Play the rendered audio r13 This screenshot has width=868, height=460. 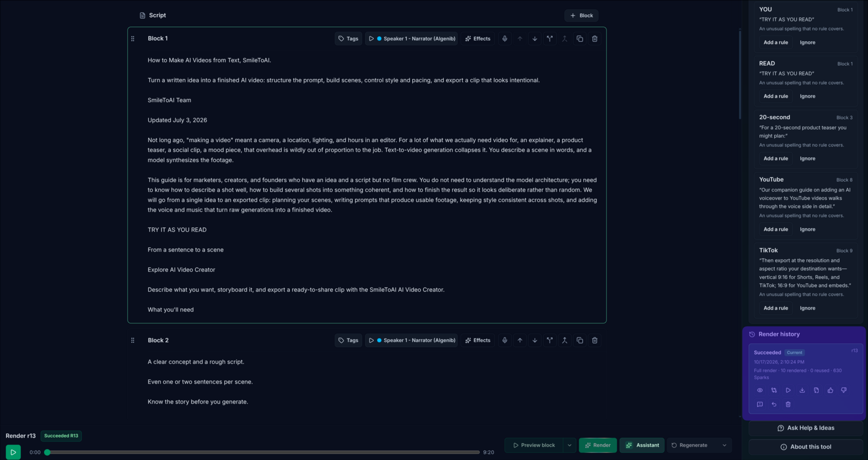coord(13,452)
